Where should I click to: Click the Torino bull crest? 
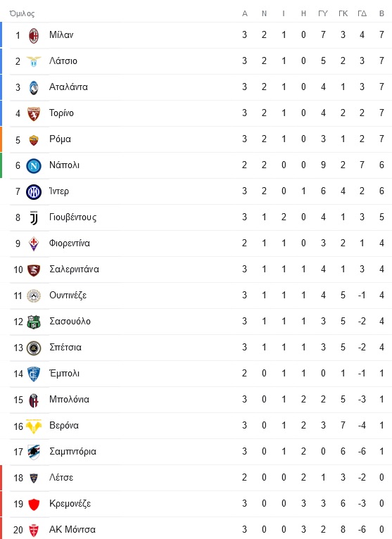click(x=34, y=114)
